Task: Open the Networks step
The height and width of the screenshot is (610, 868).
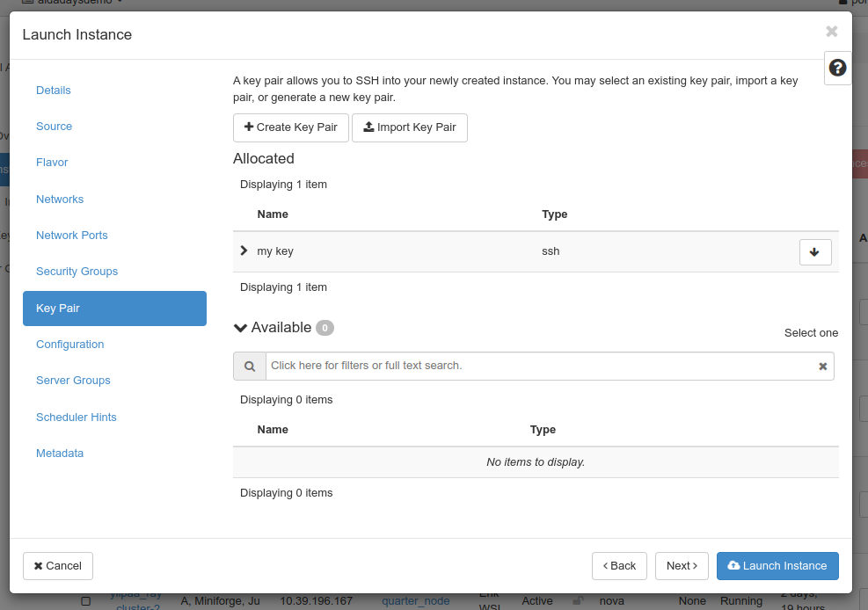Action: point(60,200)
